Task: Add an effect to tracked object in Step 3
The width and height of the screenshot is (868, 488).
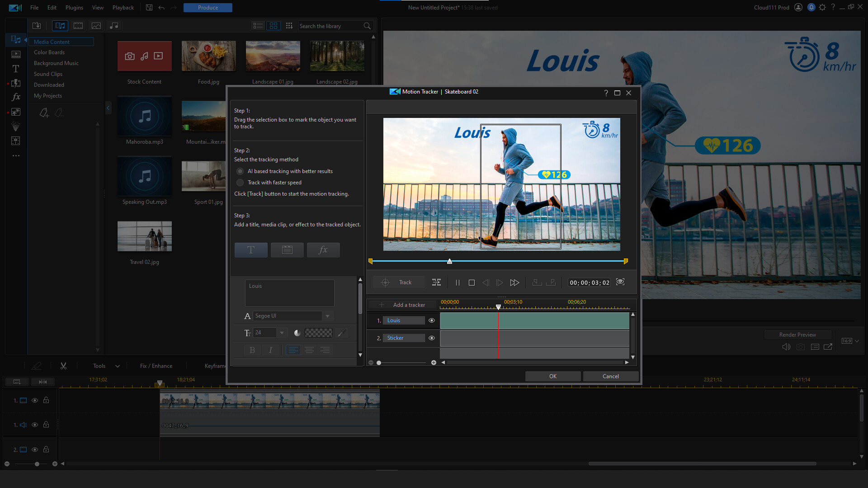Action: [x=323, y=250]
